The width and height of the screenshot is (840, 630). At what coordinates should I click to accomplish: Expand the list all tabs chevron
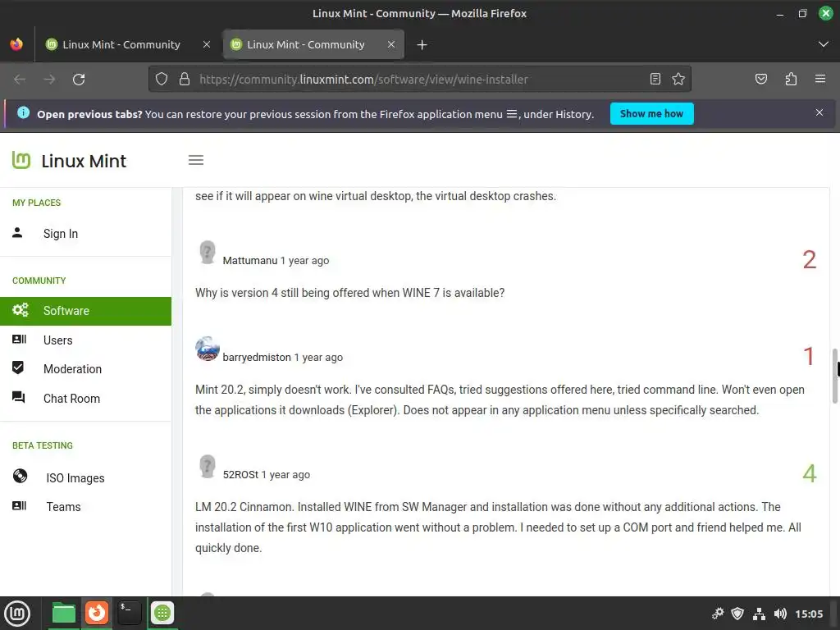(823, 44)
